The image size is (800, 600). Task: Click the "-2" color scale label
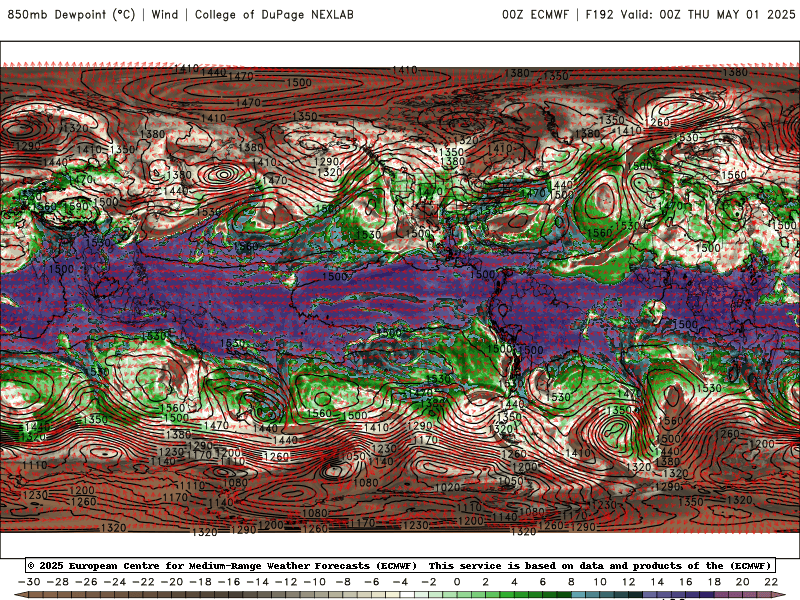point(429,582)
